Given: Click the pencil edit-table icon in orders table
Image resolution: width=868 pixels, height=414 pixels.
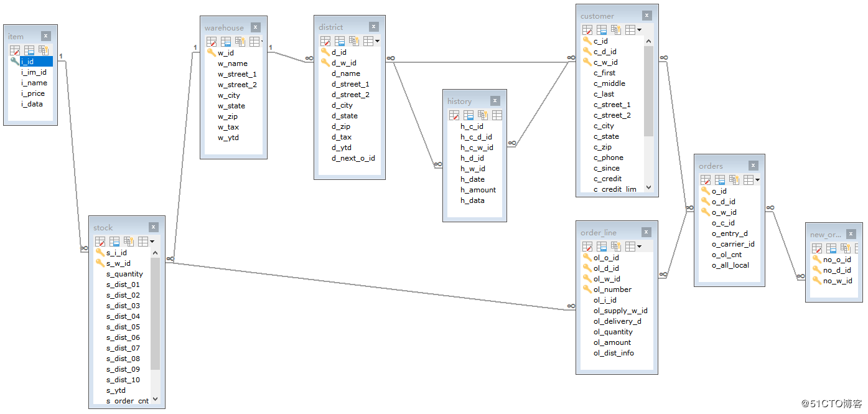Looking at the screenshot, I should click(x=706, y=180).
